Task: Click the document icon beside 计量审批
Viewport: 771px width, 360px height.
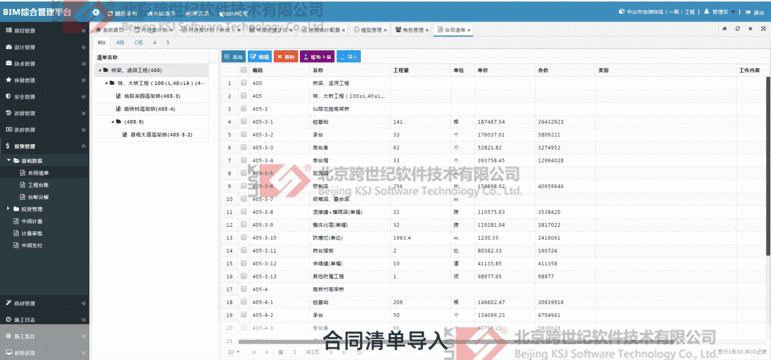Action: 15,233
